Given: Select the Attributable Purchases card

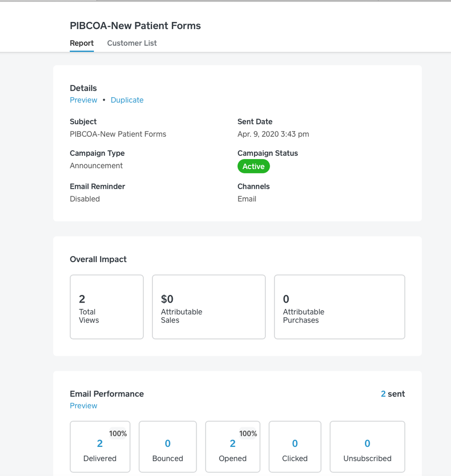Looking at the screenshot, I should pos(340,307).
